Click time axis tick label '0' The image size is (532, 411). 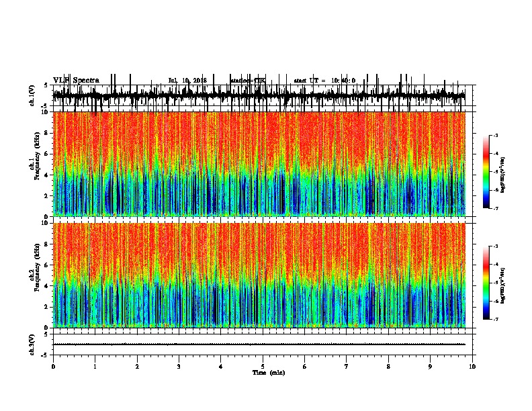[53, 367]
